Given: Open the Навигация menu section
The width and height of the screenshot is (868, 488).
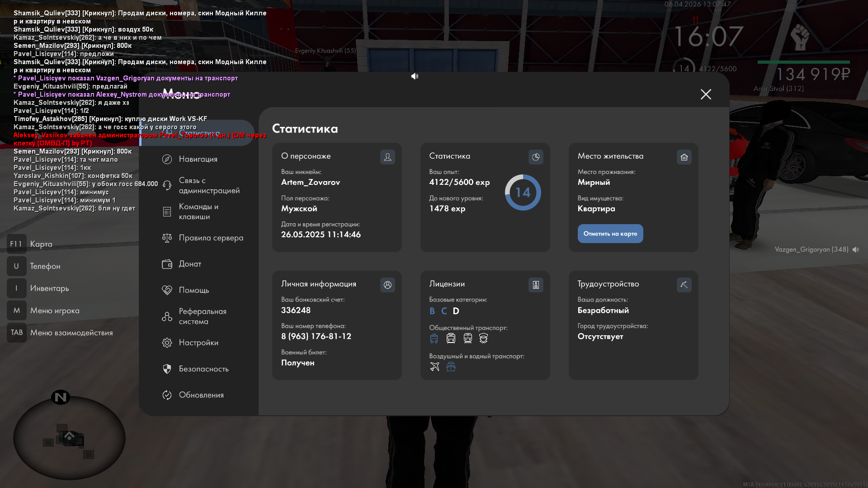Looking at the screenshot, I should (198, 159).
